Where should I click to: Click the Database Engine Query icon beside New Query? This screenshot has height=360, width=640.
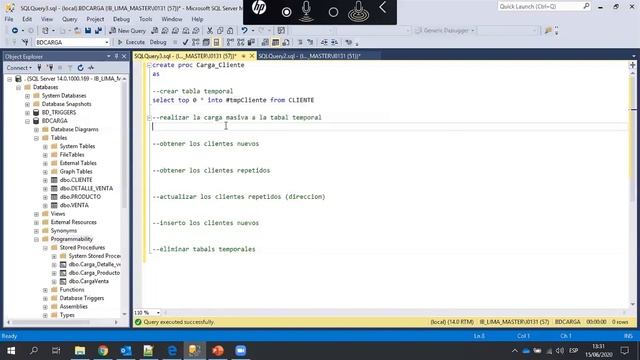[x=155, y=31]
